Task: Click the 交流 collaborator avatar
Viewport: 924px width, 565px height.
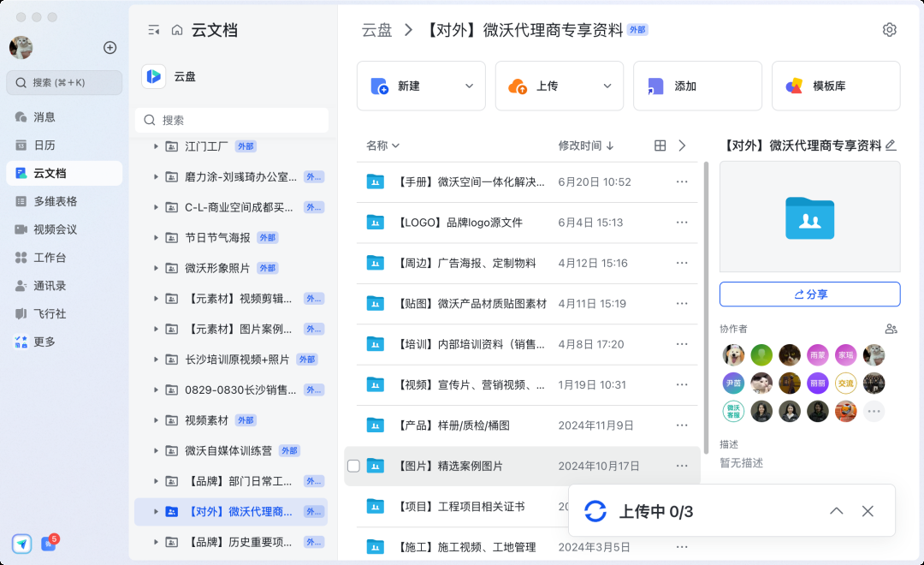Action: [x=845, y=384]
